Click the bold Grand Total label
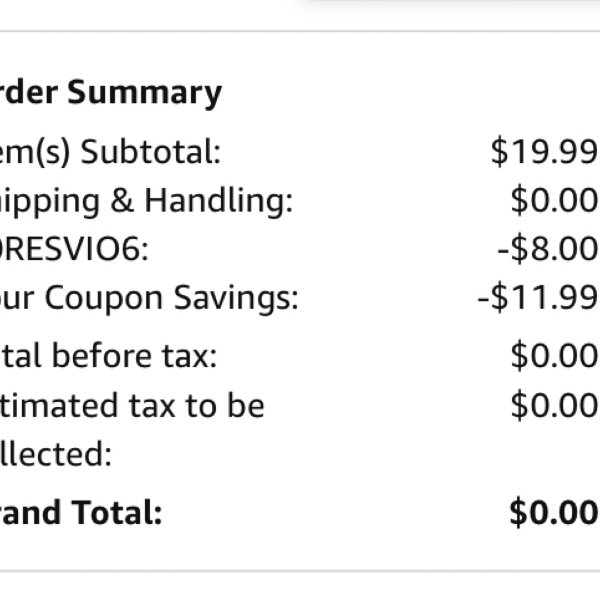This screenshot has height=600, width=600. tap(81, 512)
